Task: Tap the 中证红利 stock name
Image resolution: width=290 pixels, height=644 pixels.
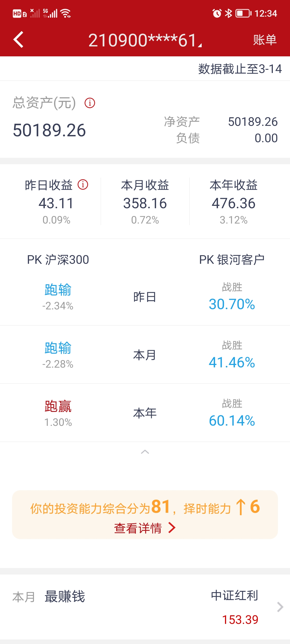Action: click(x=234, y=595)
